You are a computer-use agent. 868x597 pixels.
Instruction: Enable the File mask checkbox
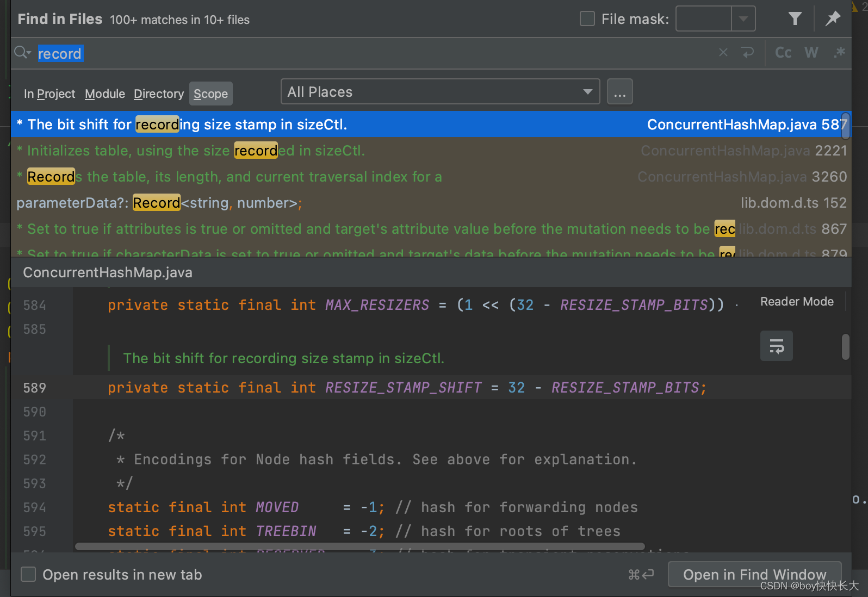tap(587, 19)
